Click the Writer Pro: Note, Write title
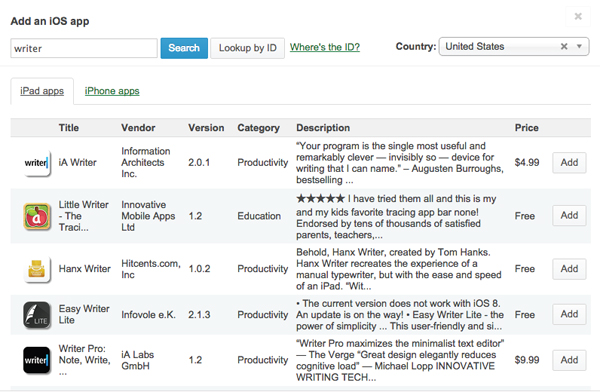This screenshot has height=392, width=600. 85,360
